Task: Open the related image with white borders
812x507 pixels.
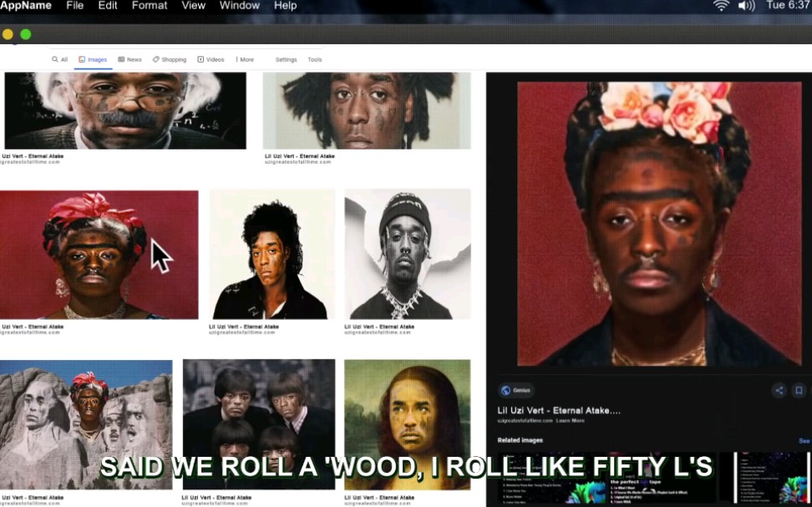Action: (772, 479)
